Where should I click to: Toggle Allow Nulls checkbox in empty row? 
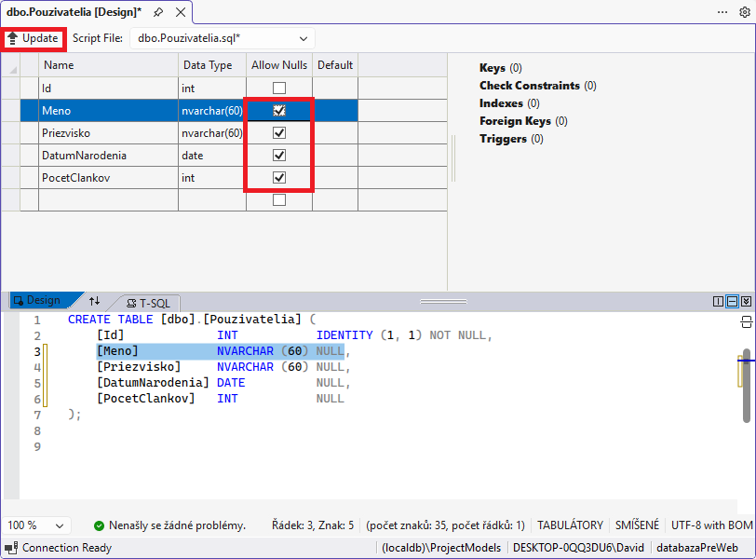[279, 199]
